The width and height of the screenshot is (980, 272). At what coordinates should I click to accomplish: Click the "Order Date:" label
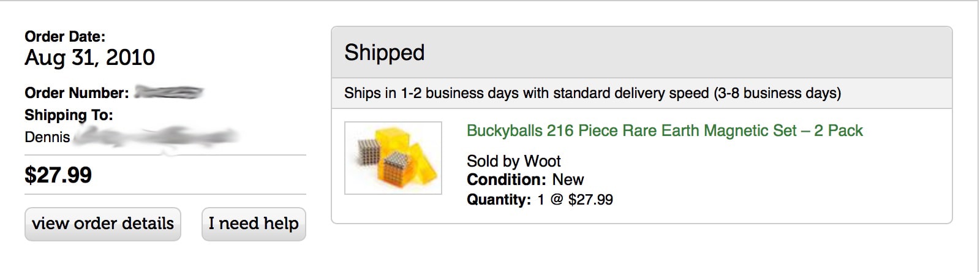(x=65, y=37)
